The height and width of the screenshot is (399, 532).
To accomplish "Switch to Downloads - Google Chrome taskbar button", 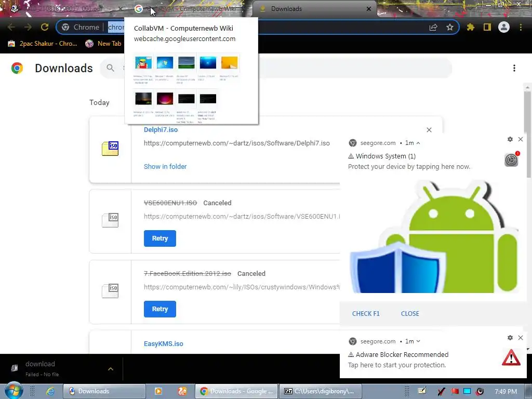I will click(236, 391).
